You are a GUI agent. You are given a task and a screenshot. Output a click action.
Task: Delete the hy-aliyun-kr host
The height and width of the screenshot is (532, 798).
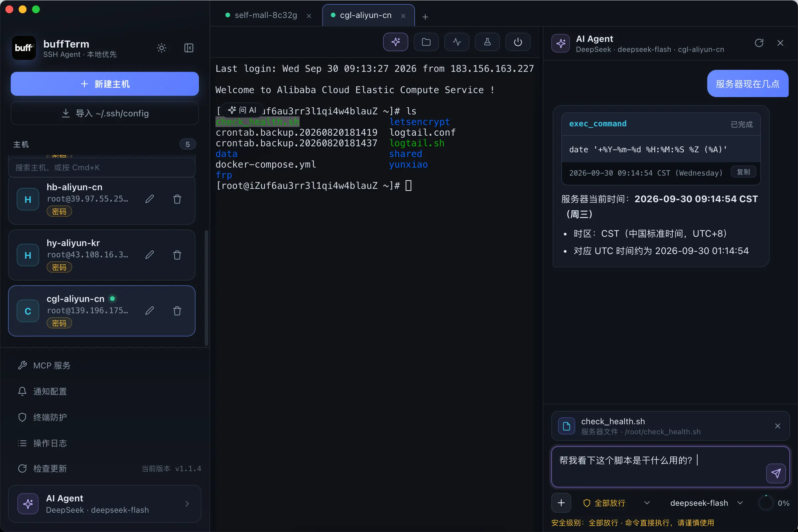coord(177,255)
